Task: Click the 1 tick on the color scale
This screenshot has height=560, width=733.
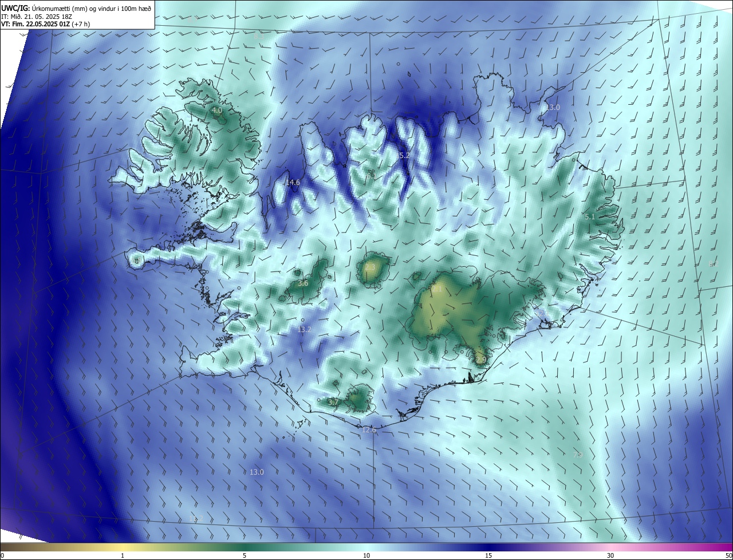Action: coord(123,555)
